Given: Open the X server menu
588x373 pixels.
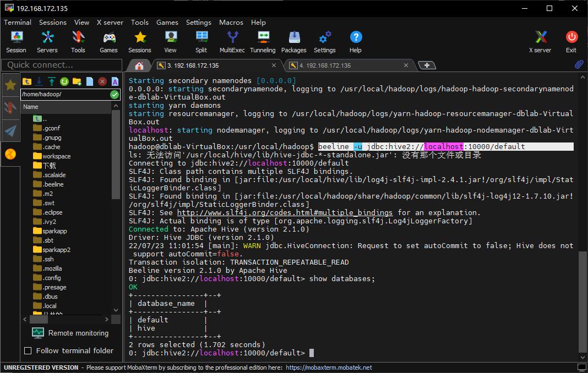Looking at the screenshot, I should coord(110,23).
